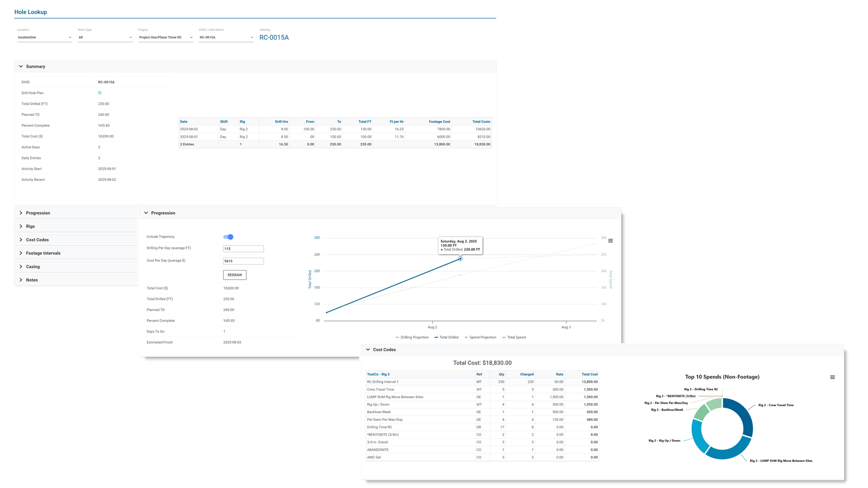Toggle the Include Trajectory switch

click(228, 237)
